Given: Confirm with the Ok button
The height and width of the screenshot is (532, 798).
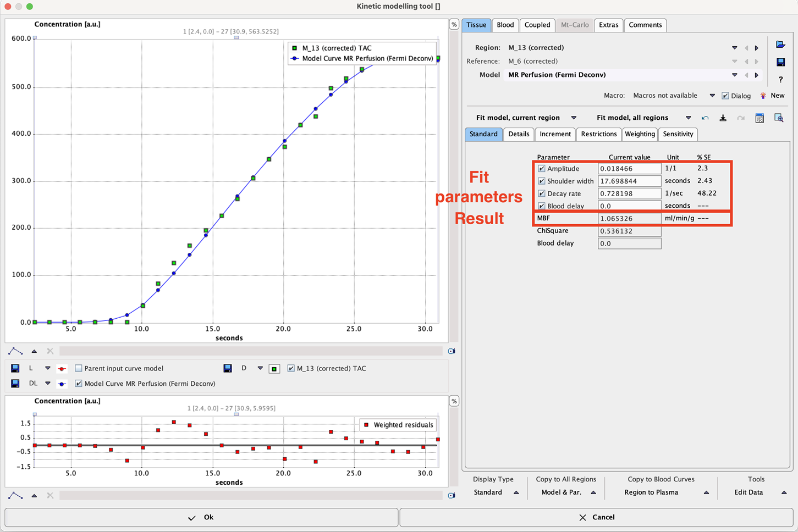Looking at the screenshot, I should (201, 517).
